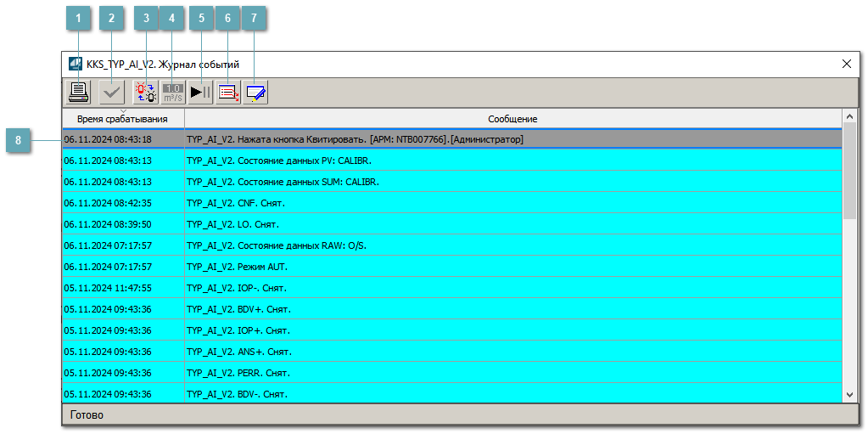Screen dimensions: 868x434
Task: Click the Print icon in the toolbar
Action: (79, 93)
